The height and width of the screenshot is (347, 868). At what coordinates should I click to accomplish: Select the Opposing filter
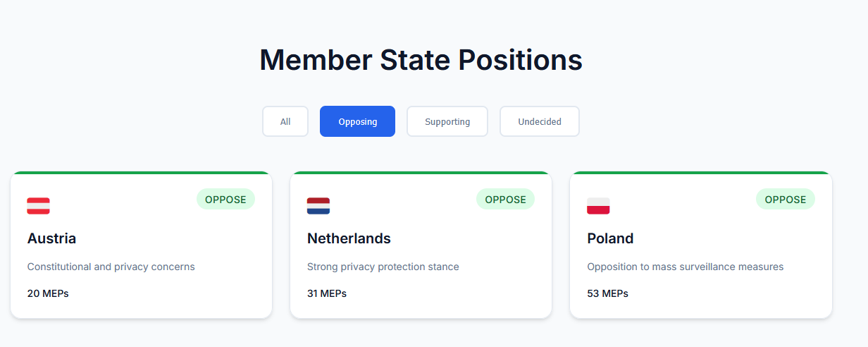click(357, 121)
